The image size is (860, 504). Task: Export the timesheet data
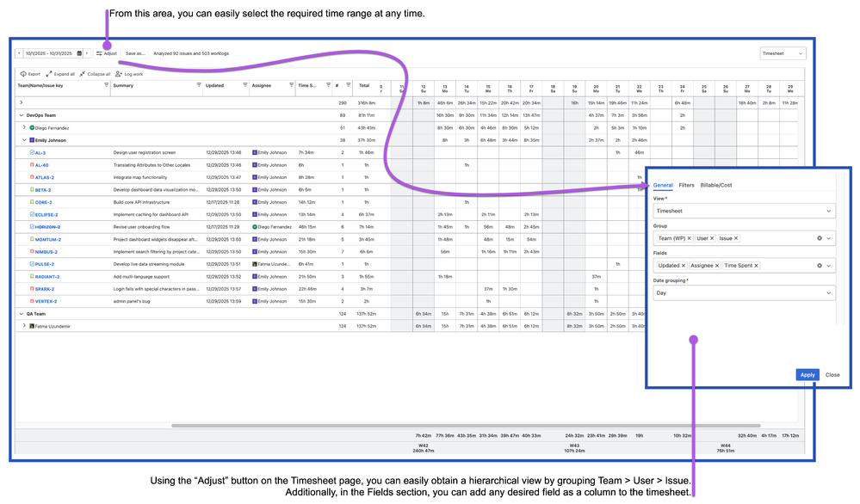[30, 74]
